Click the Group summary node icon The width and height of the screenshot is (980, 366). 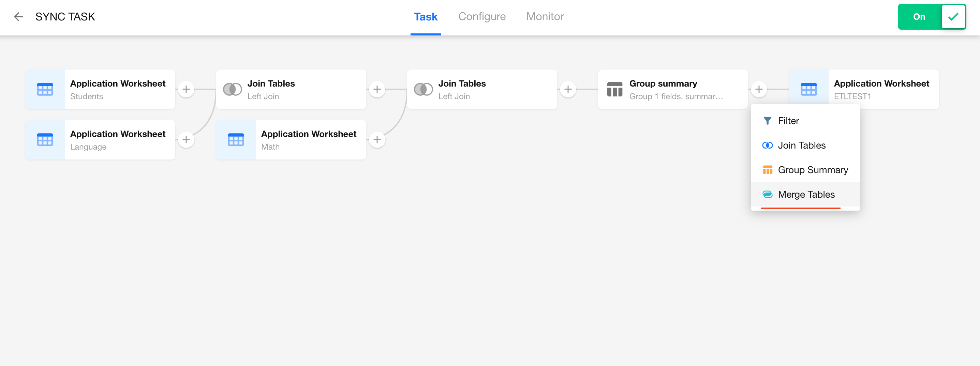[614, 89]
